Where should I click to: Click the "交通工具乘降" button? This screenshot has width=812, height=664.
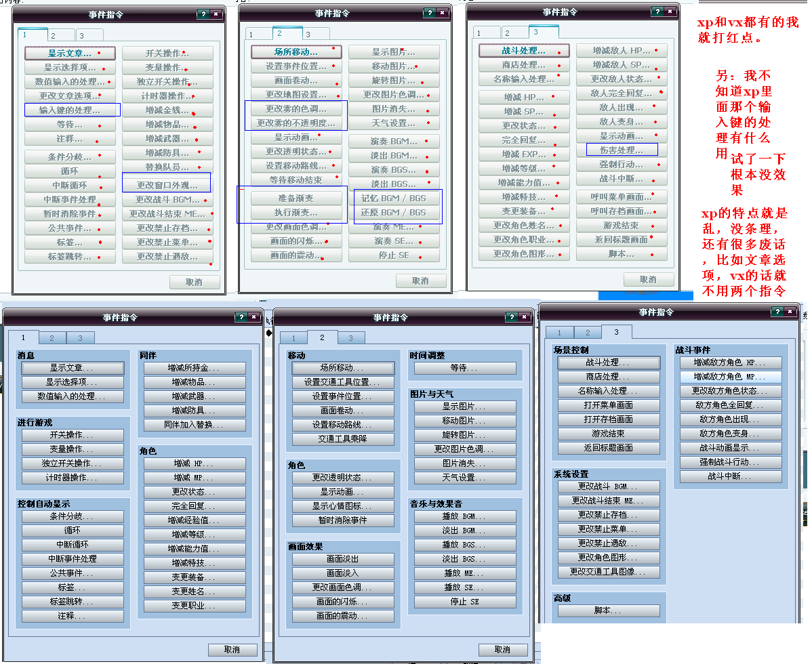343,439
